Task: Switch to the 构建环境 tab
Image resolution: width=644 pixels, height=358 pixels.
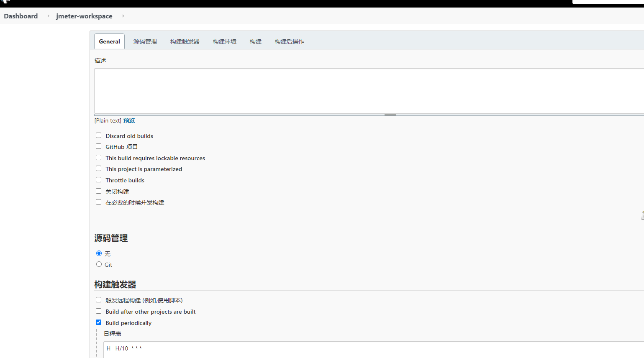Action: click(224, 41)
